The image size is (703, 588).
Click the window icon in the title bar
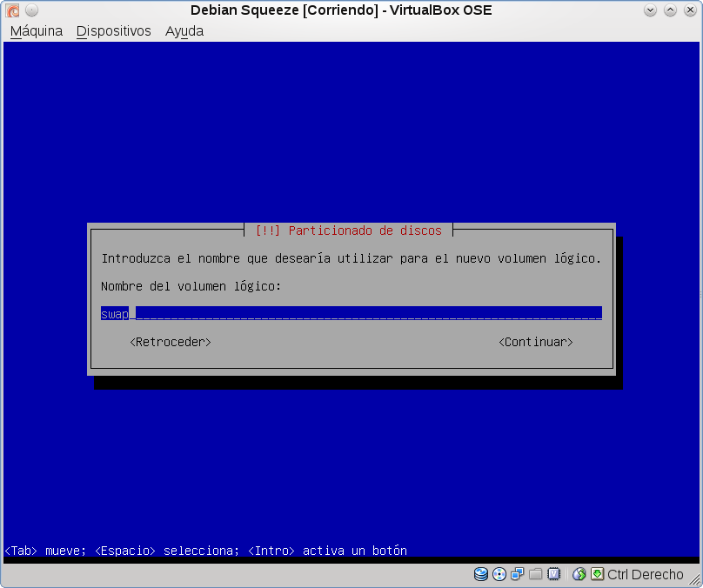(x=12, y=10)
